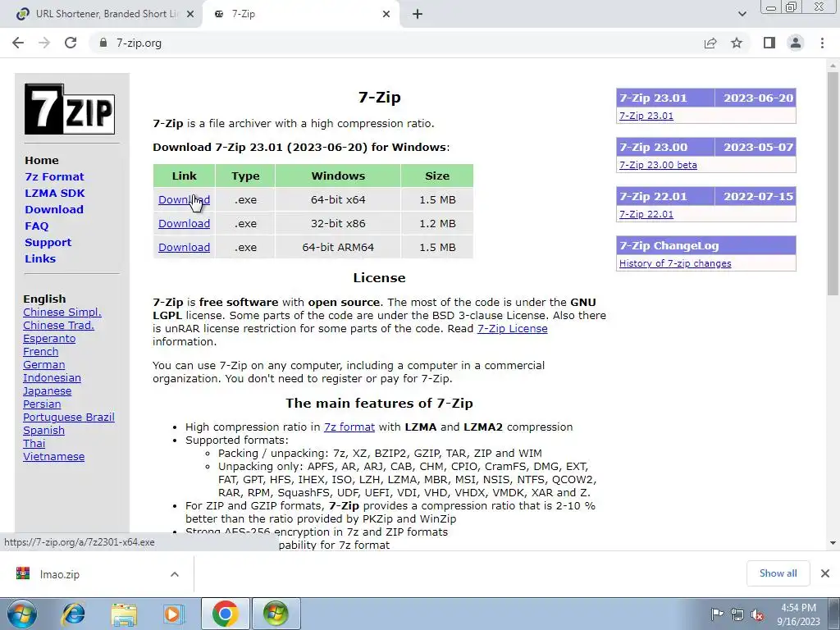Switch language to Persian
This screenshot has width=840, height=630.
(x=42, y=404)
